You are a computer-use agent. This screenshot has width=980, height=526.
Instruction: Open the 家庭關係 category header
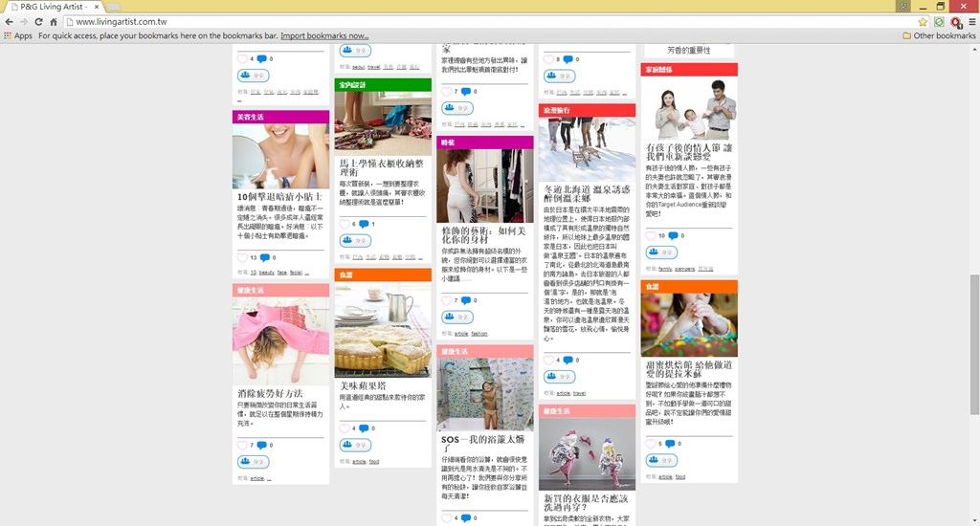pos(689,70)
